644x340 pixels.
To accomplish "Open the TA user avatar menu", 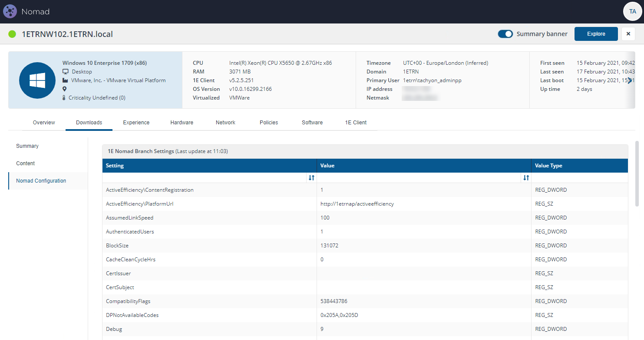I will [x=632, y=12].
